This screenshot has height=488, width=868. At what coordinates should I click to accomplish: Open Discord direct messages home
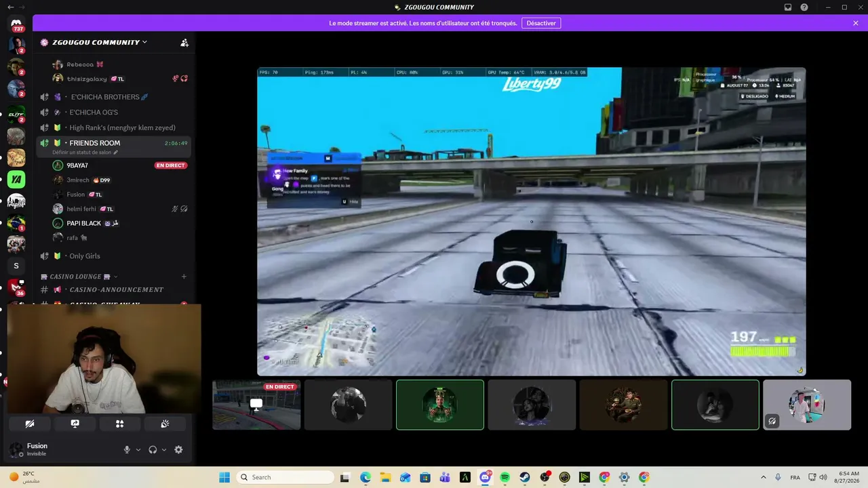16,24
